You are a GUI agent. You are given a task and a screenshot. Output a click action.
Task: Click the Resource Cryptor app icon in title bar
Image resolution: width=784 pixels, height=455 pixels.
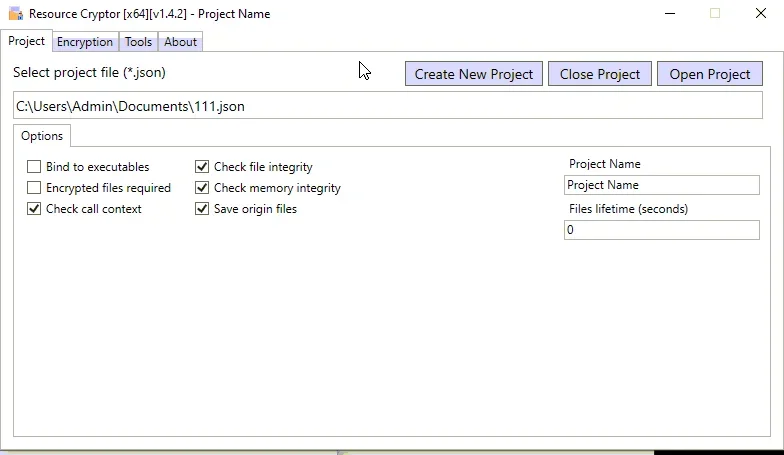tap(16, 14)
